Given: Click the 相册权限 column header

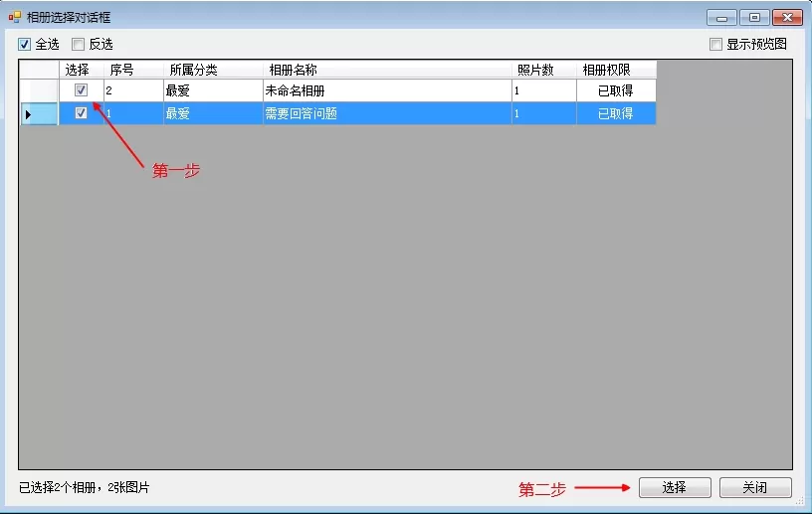Looking at the screenshot, I should (x=616, y=70).
